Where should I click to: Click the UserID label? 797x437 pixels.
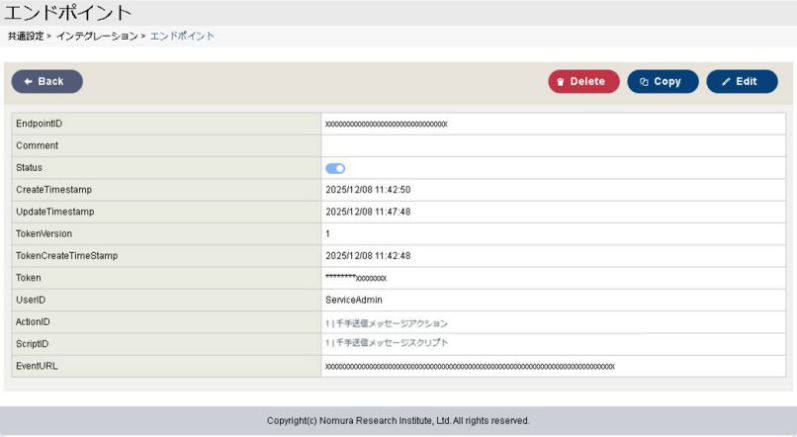(x=30, y=300)
